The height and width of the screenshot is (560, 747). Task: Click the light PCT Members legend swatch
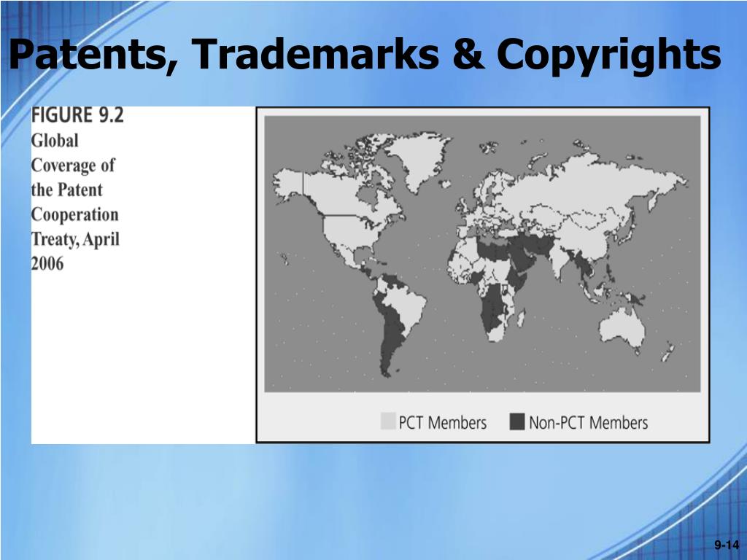coord(388,422)
